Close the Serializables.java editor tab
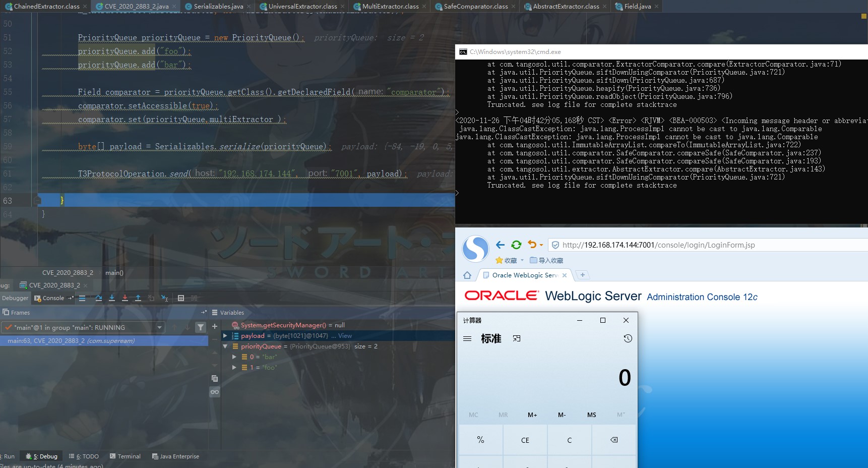 [x=249, y=7]
